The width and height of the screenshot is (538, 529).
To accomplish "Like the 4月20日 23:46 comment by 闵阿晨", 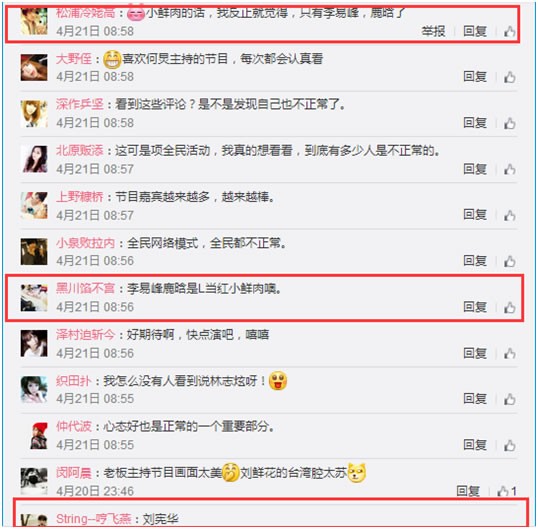I will pos(503,491).
